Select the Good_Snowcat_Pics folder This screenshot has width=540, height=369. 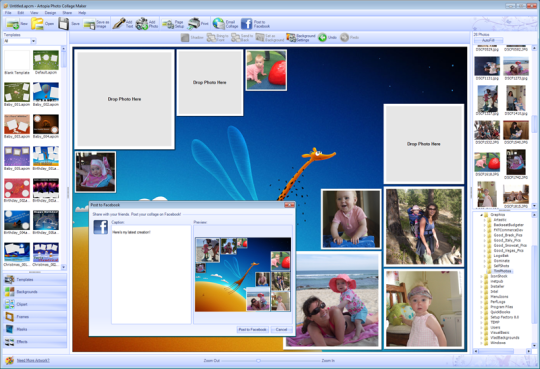(510, 245)
